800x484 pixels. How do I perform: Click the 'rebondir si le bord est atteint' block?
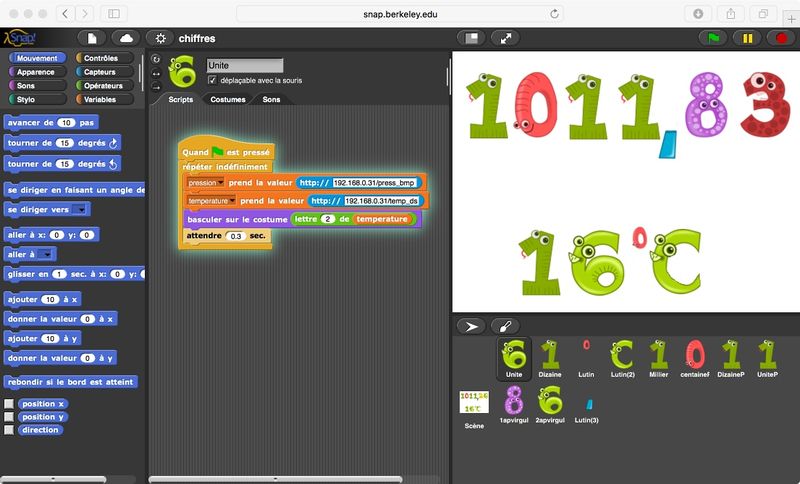point(70,382)
